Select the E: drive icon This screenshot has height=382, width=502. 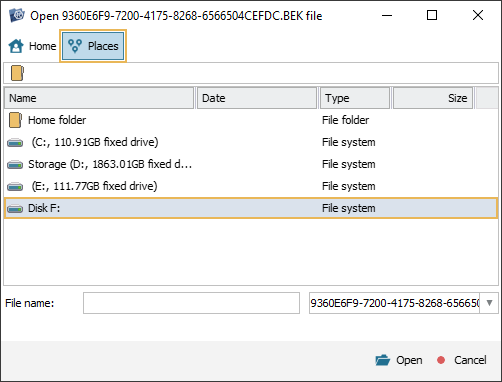pyautogui.click(x=15, y=187)
